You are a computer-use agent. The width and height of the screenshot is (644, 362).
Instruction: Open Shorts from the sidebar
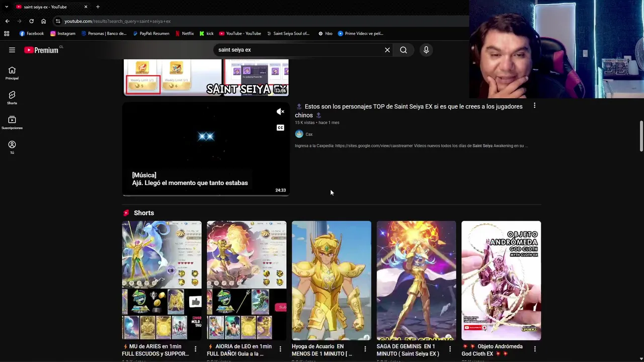(x=12, y=98)
